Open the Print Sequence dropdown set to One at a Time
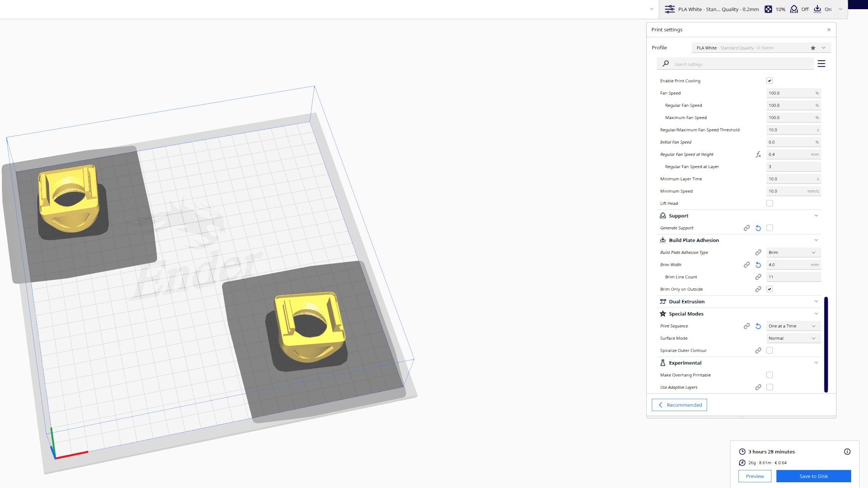This screenshot has height=488, width=868. point(793,326)
